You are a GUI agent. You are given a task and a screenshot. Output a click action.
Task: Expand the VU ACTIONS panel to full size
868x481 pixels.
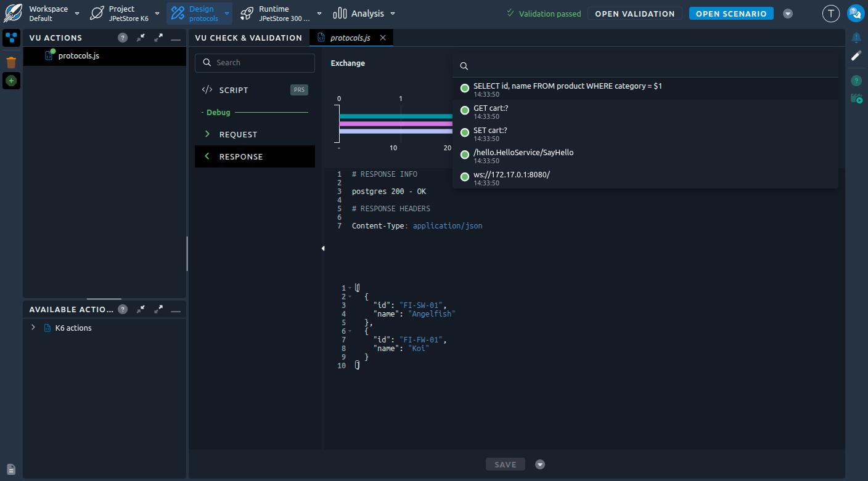pos(158,38)
